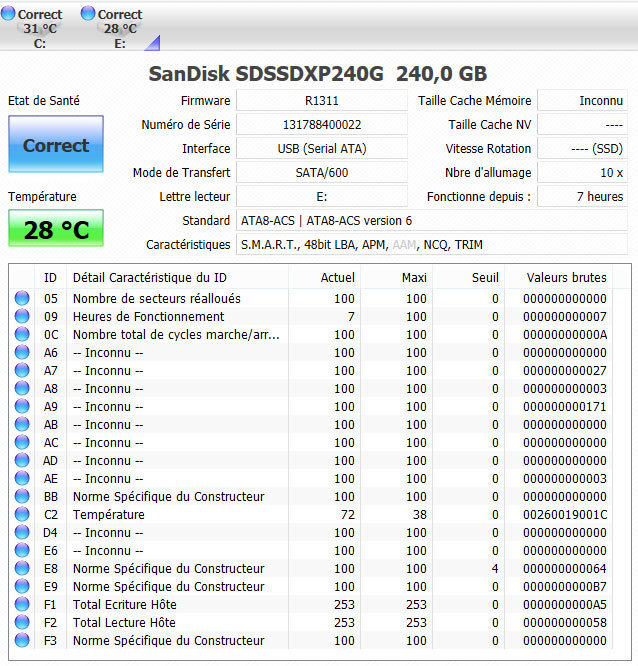
Task: Click the Standard field ATA8-ACS version 6
Action: coord(432,220)
